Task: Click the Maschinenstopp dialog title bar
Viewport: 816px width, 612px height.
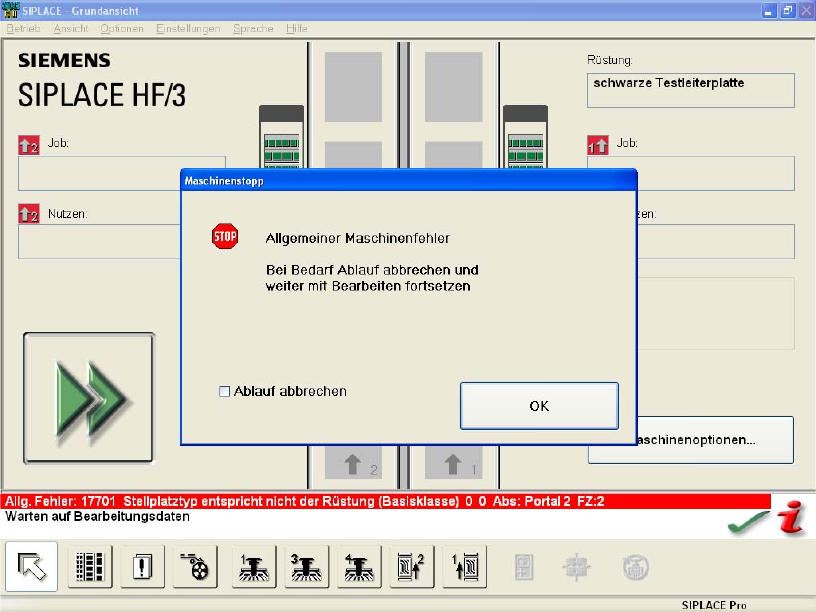Action: pos(409,181)
